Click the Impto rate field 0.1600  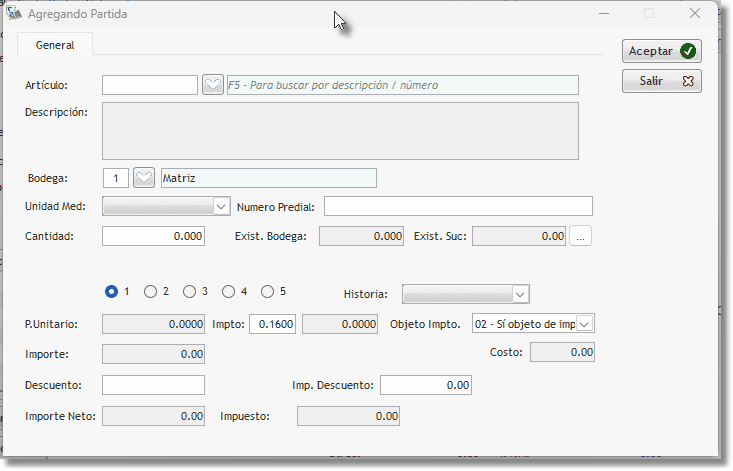273,324
